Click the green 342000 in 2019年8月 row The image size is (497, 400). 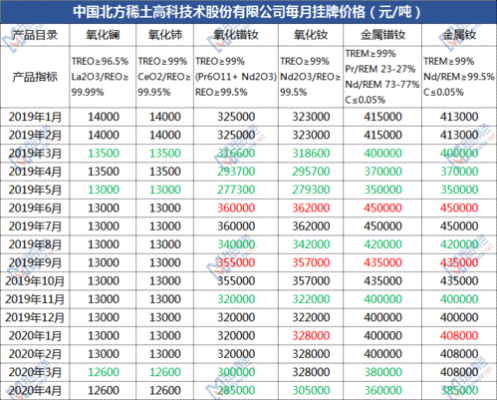point(311,244)
